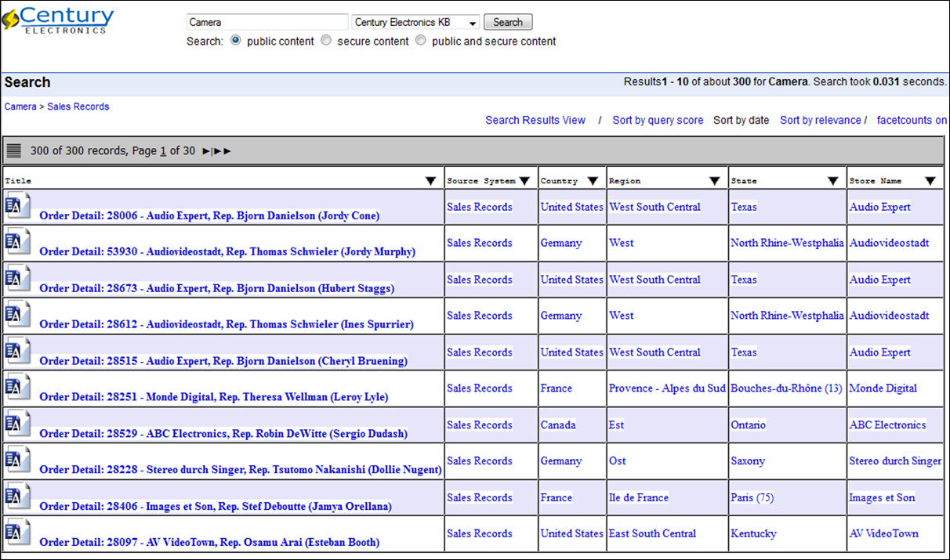Image resolution: width=950 pixels, height=560 pixels.
Task: Click ABC Electronics store name link
Action: pyautogui.click(x=888, y=425)
